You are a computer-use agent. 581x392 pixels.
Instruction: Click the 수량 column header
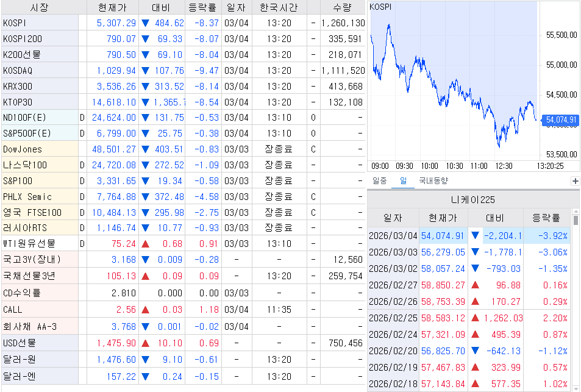341,7
